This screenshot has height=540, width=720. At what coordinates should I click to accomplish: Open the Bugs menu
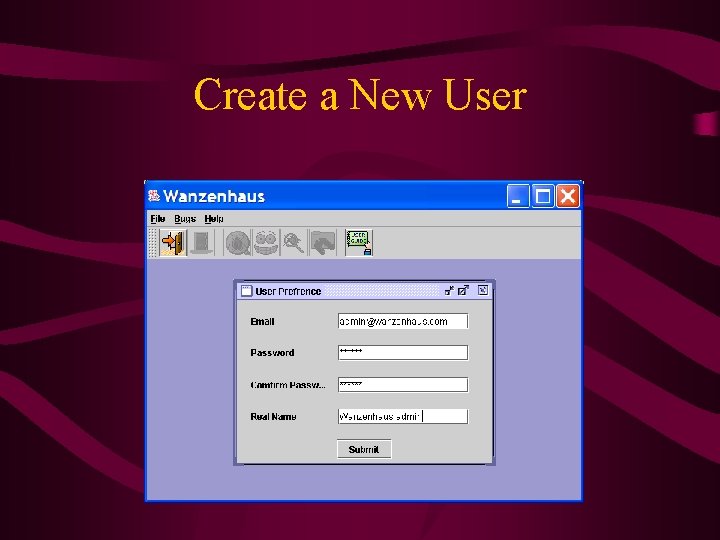[185, 219]
